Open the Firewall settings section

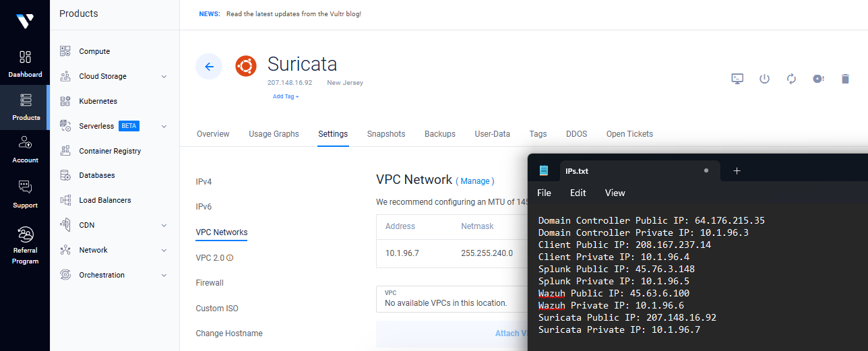pos(210,283)
